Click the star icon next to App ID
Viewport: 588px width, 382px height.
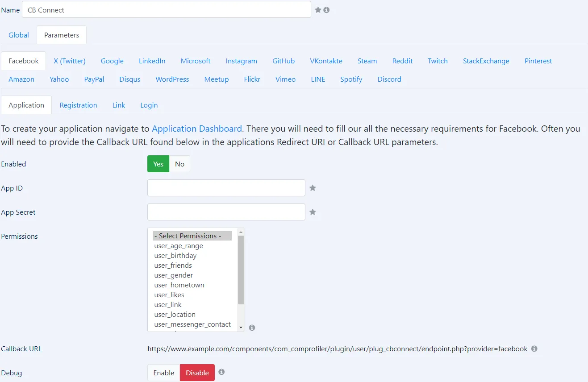point(313,188)
